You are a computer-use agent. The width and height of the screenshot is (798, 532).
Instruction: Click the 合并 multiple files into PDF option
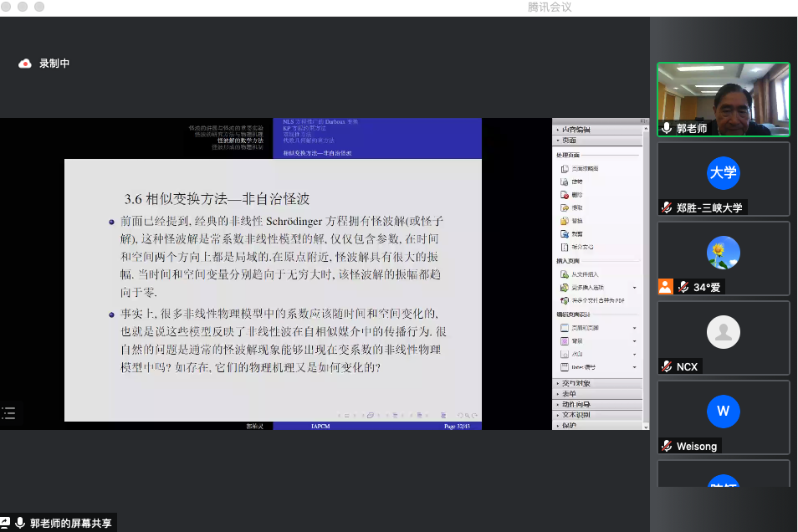598,300
